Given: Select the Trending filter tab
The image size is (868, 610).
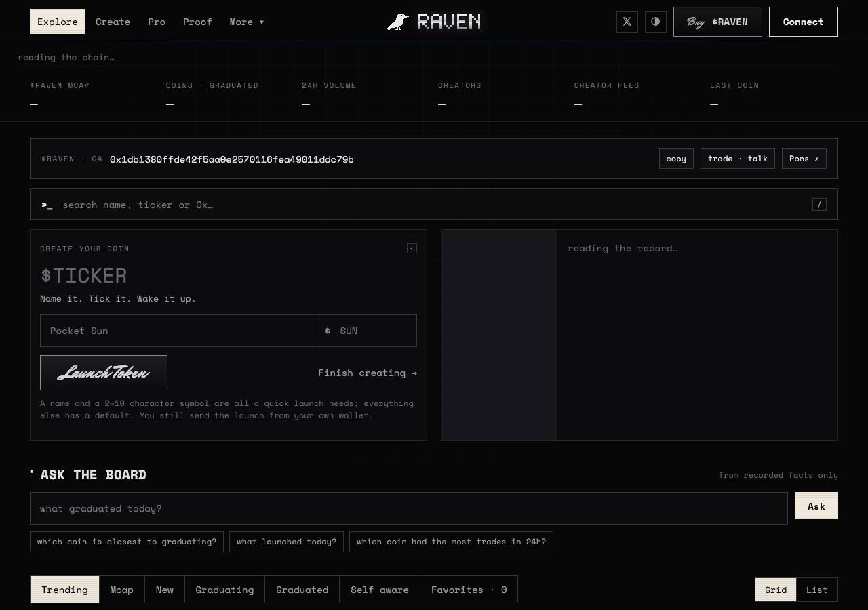Looking at the screenshot, I should (64, 590).
